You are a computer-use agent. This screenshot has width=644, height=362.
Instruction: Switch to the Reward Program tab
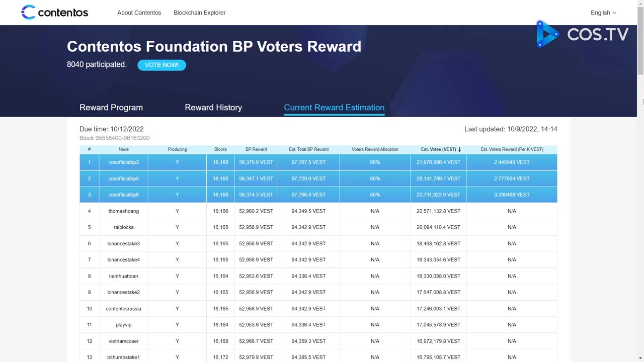click(x=111, y=108)
